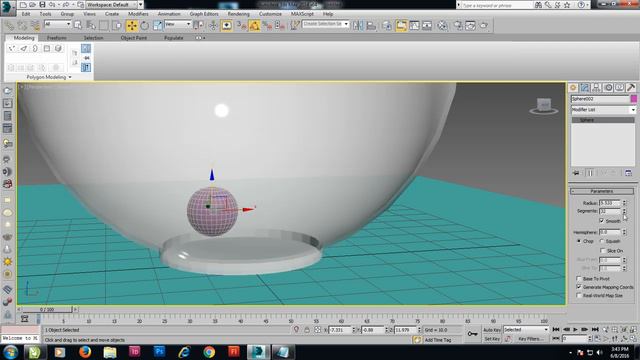This screenshot has height=360, width=640.
Task: Open the reference coordinate View dropdown
Action: pos(178,24)
